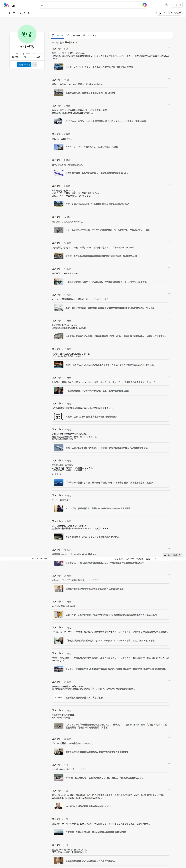This screenshot has width=186, height=868.
Task: Open more options on 共産党は嘘をつかない comment
Action: pyautogui.click(x=168, y=459)
